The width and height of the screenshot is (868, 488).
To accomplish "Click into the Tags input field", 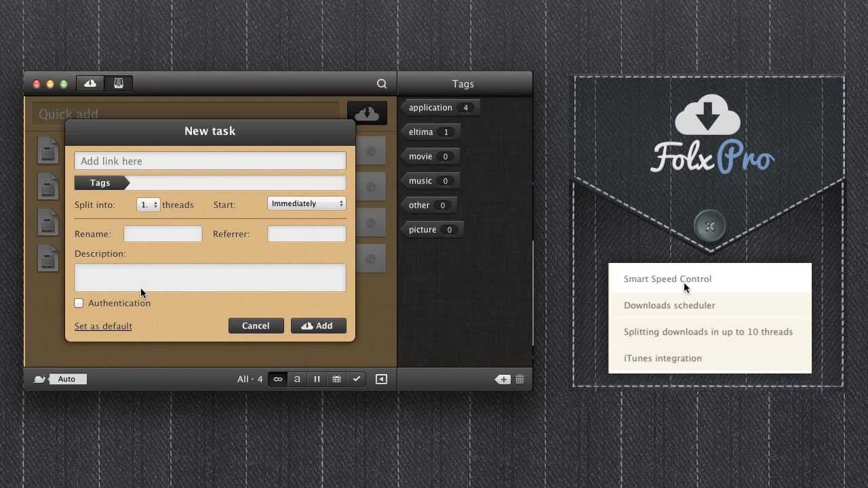I will pos(237,182).
